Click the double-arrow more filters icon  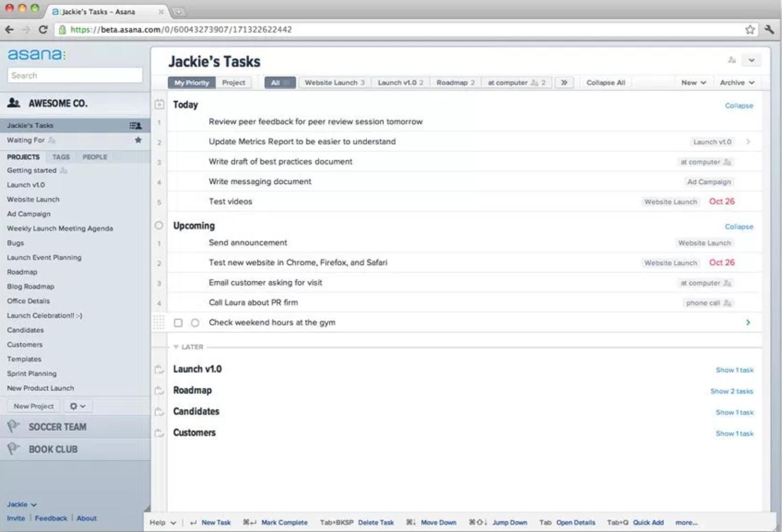[x=564, y=83]
